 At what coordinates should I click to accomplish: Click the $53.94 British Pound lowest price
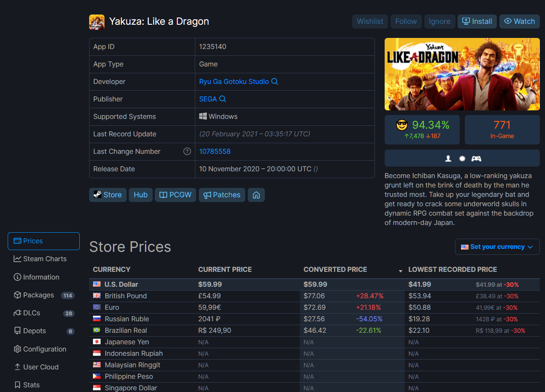(419, 296)
